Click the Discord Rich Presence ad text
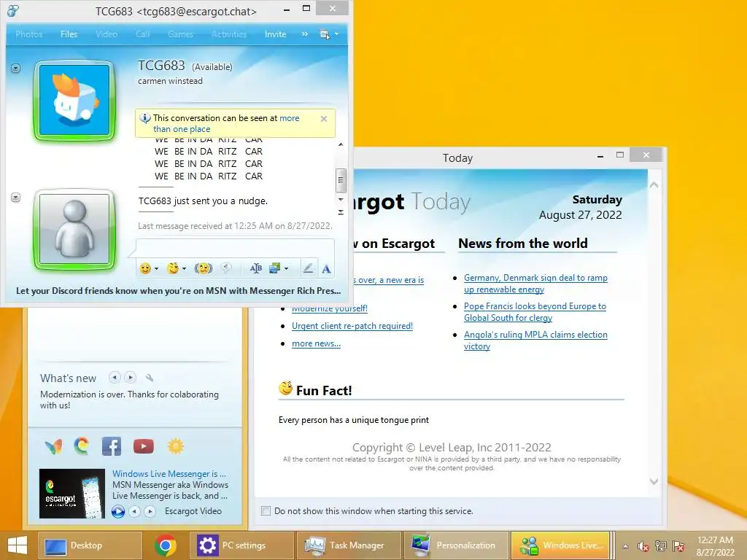The height and width of the screenshot is (560, 747). click(178, 290)
